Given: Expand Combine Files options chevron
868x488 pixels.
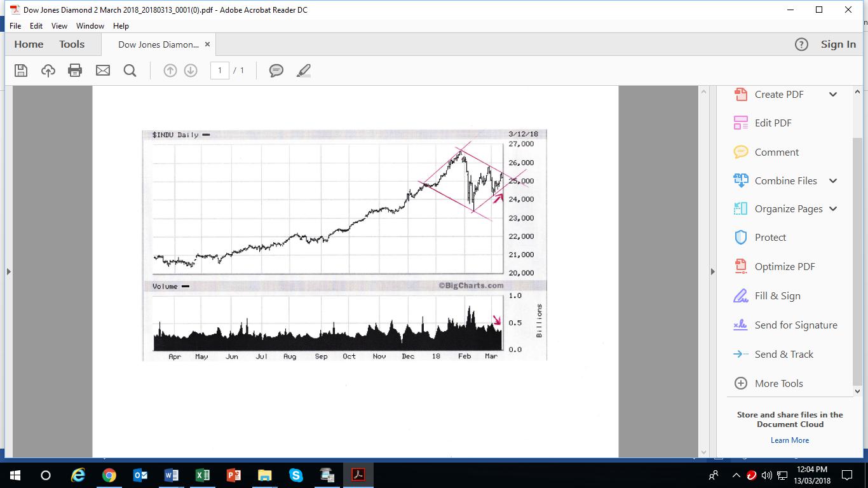Looking at the screenshot, I should (x=833, y=180).
